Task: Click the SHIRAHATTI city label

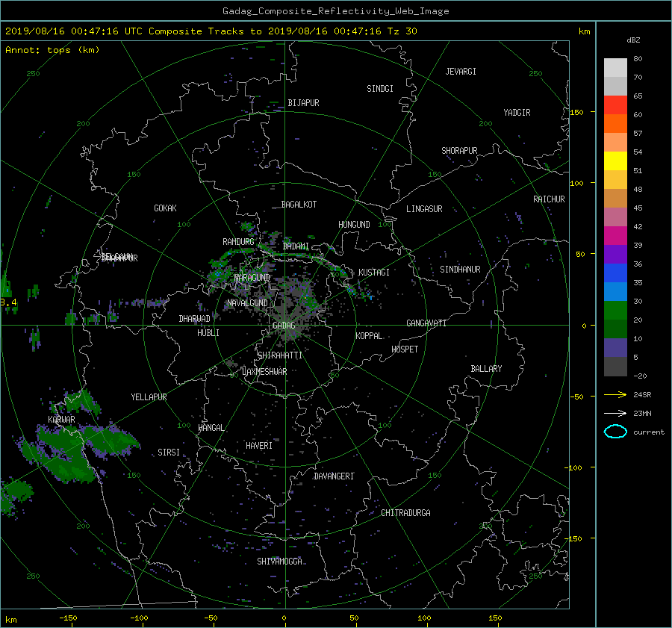Action: coord(280,355)
